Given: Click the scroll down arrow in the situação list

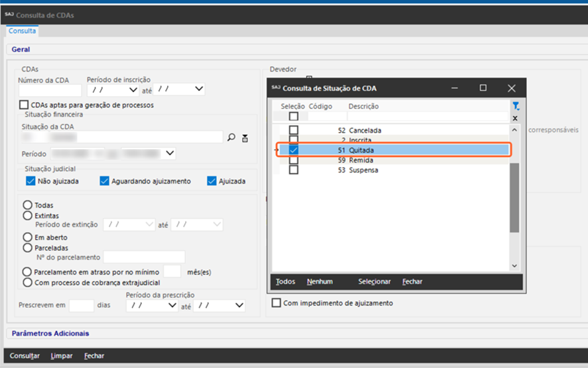Looking at the screenshot, I should (514, 265).
